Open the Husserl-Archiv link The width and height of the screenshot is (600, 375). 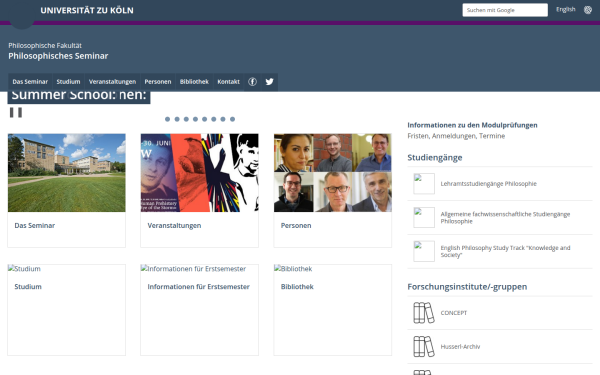[460, 346]
